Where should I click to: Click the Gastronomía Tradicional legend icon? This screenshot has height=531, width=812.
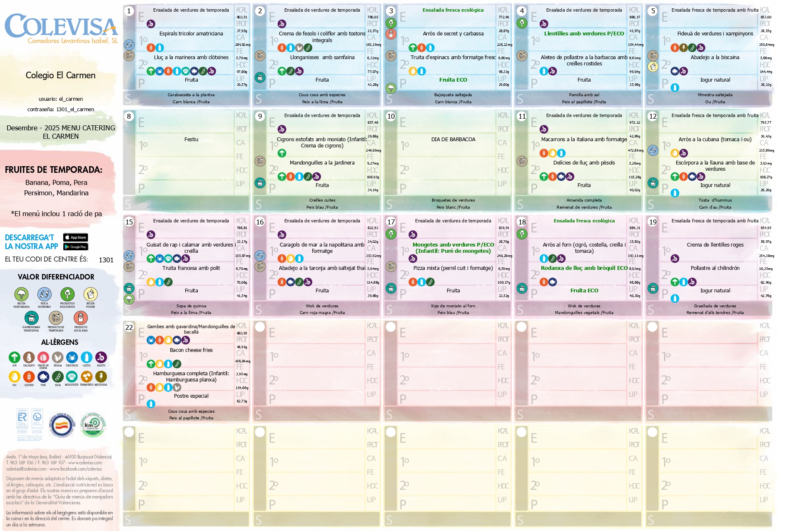tap(31, 318)
